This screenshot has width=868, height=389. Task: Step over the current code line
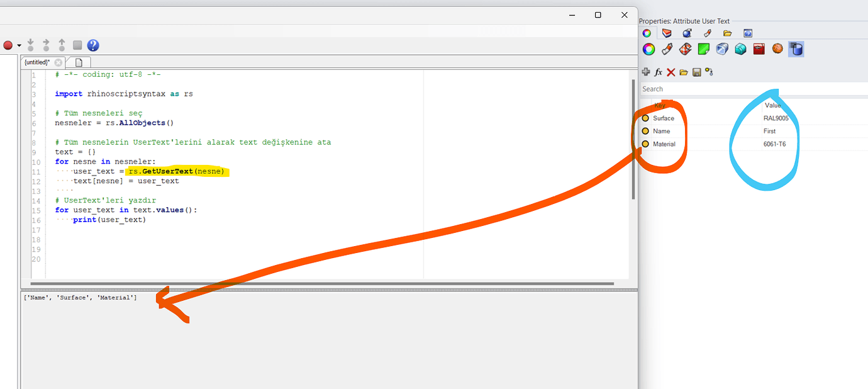tap(45, 45)
